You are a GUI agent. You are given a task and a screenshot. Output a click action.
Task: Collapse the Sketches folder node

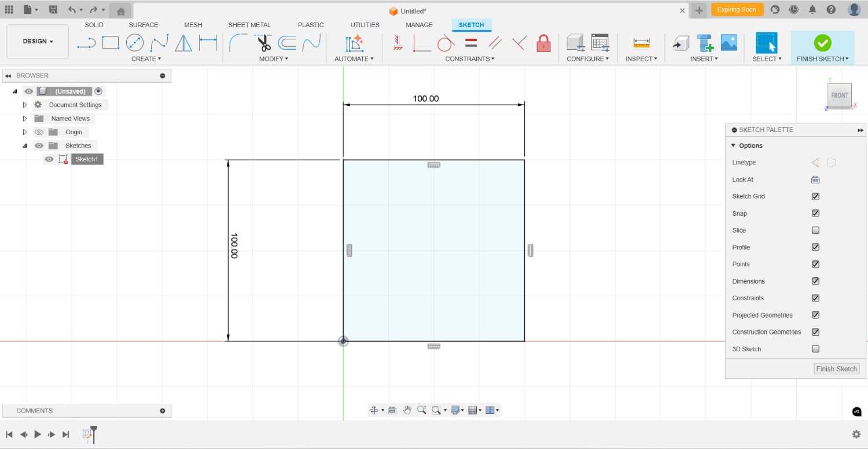[x=25, y=146]
